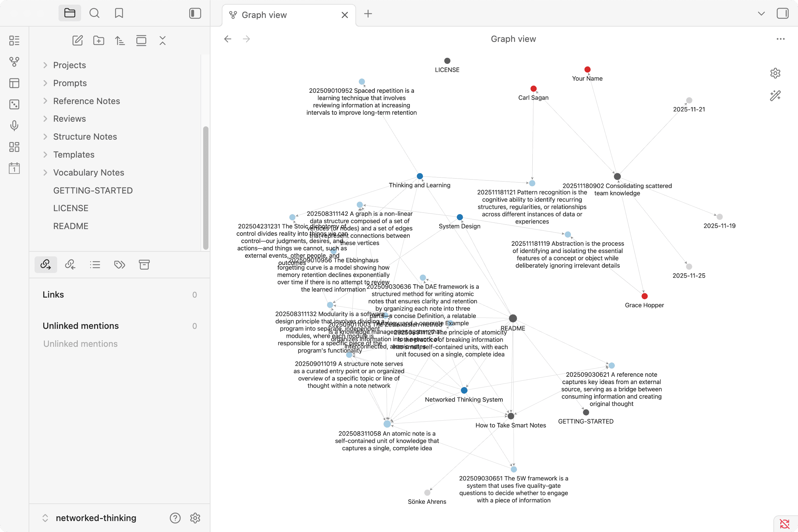
Task: Click the Sönke Ahrens node
Action: pos(427,493)
